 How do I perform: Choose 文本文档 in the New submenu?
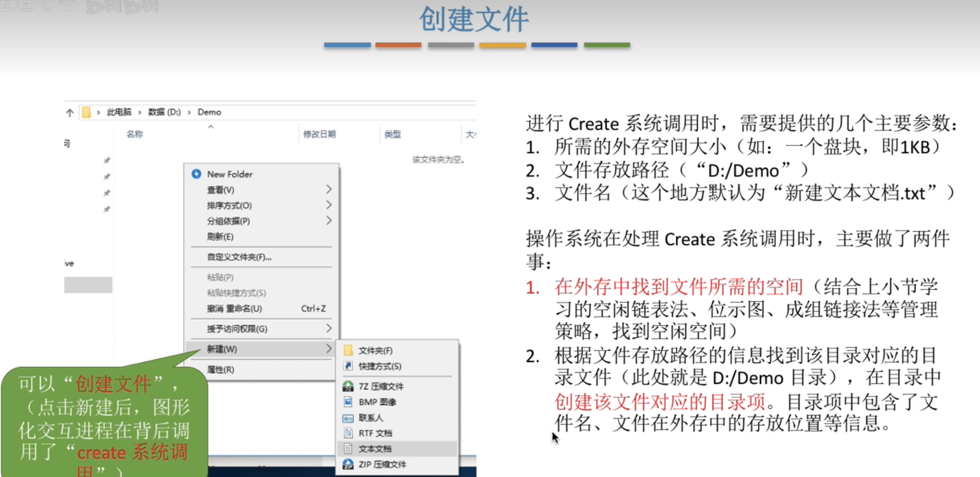375,449
